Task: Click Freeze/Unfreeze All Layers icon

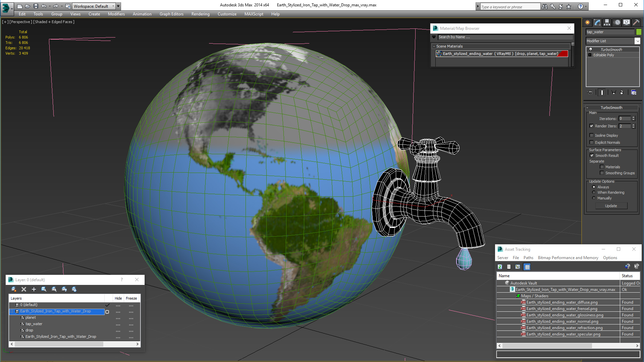Action: click(x=74, y=289)
